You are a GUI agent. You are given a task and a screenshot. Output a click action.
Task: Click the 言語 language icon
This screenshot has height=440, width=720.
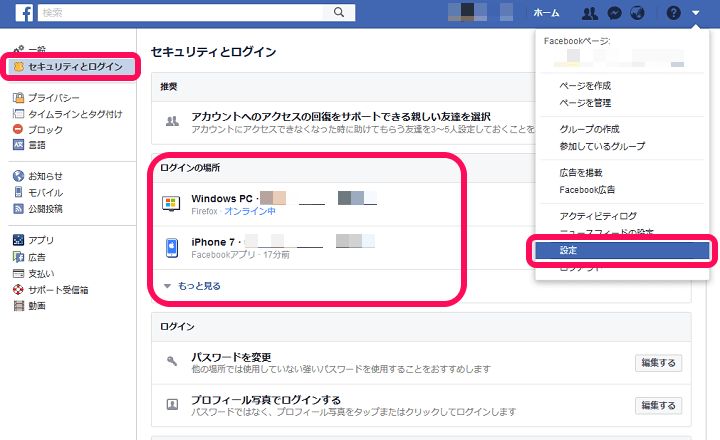[x=18, y=145]
